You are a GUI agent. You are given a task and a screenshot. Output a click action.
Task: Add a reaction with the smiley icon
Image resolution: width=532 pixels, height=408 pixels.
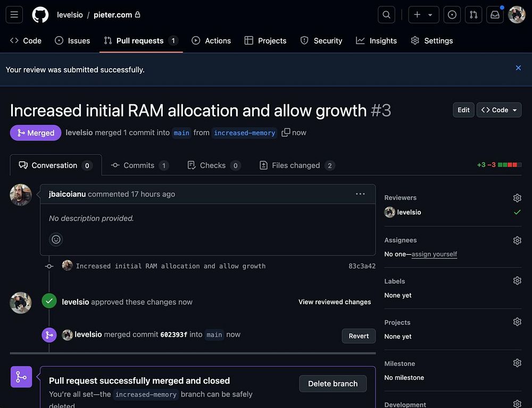[x=56, y=239]
